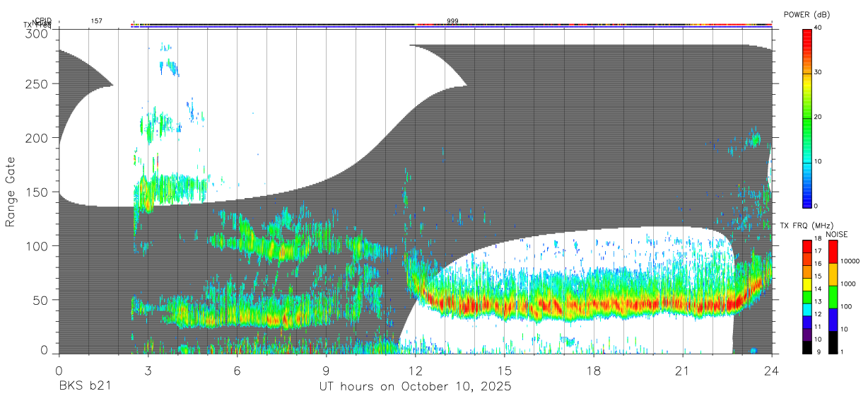868x401 pixels.
Task: Click the 150 tick label on Range Gate axis
Action: (x=37, y=192)
